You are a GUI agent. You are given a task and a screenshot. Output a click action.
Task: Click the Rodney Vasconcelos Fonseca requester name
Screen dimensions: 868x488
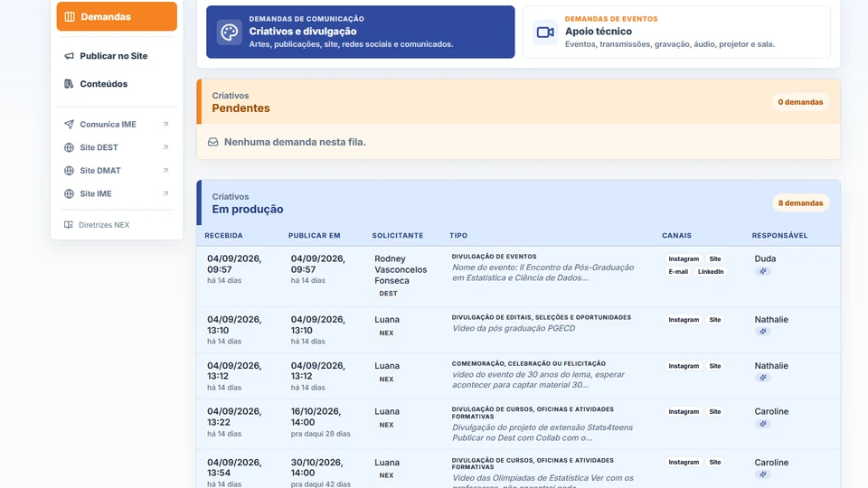coord(401,270)
